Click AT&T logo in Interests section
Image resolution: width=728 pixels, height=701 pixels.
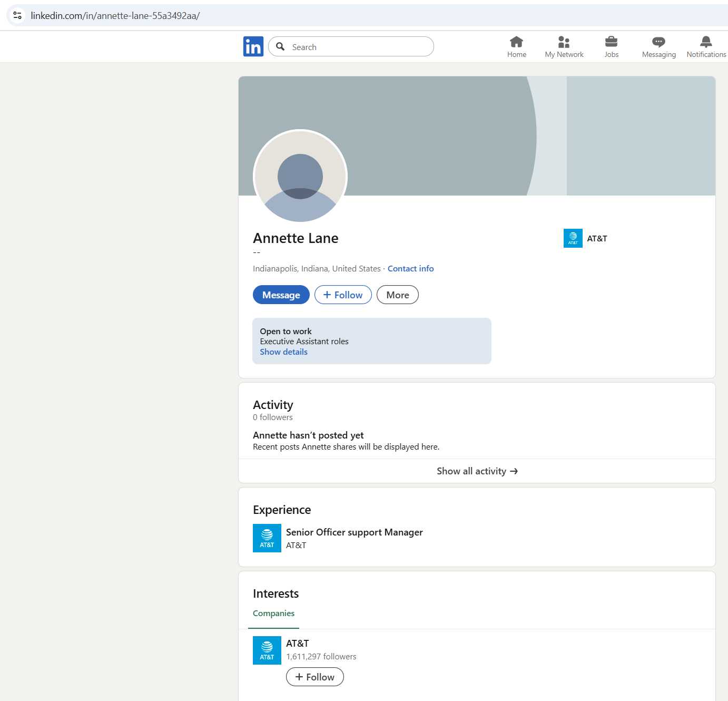pyautogui.click(x=267, y=650)
